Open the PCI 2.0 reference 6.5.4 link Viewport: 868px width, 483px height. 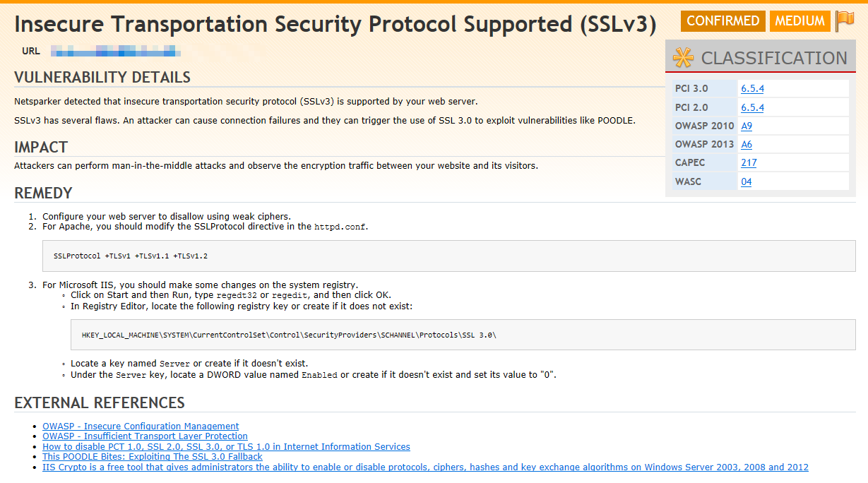pos(751,107)
